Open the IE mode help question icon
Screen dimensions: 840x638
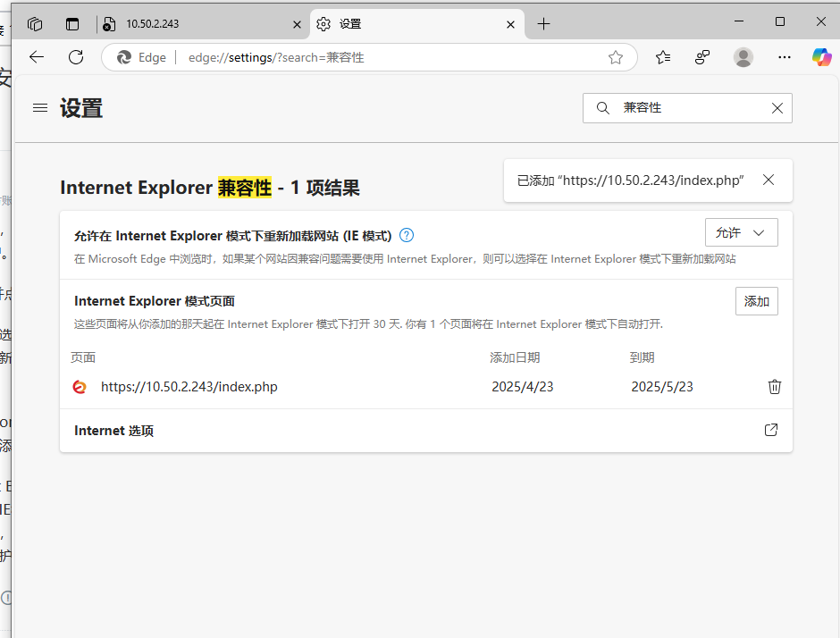(x=407, y=235)
